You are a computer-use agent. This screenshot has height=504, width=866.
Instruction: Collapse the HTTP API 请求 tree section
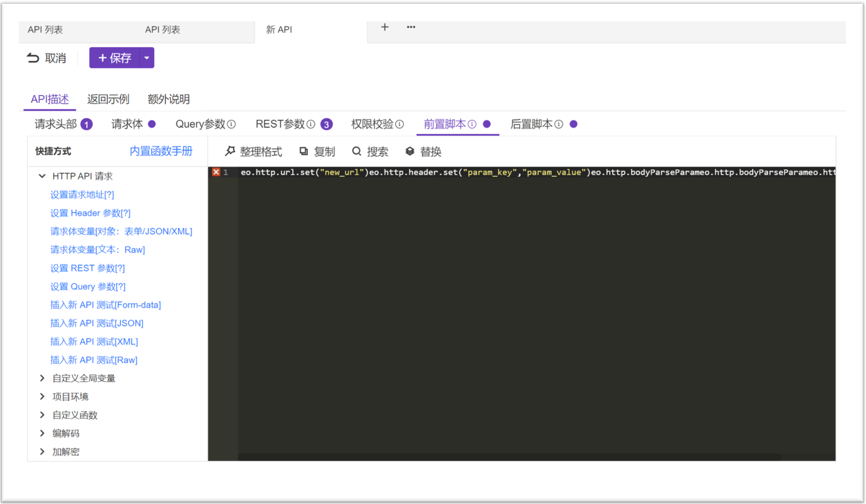point(42,176)
